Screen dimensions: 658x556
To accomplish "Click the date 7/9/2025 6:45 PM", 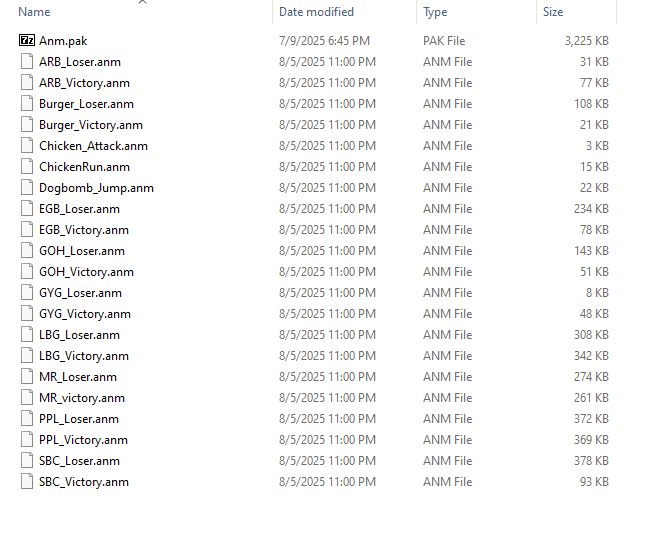I will (324, 41).
